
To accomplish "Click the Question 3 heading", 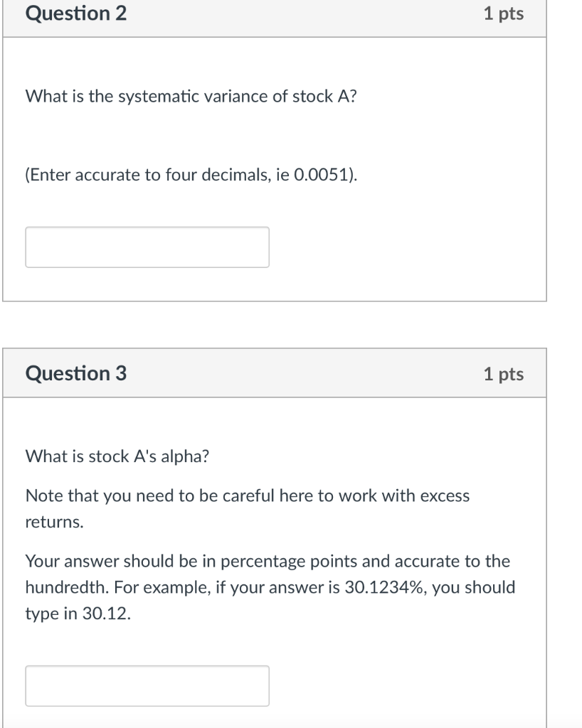I will click(76, 373).
